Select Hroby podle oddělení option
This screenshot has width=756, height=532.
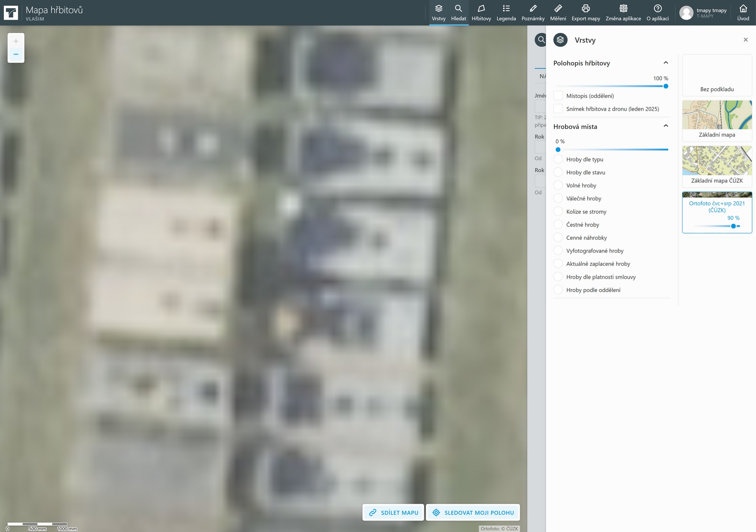pyautogui.click(x=558, y=290)
